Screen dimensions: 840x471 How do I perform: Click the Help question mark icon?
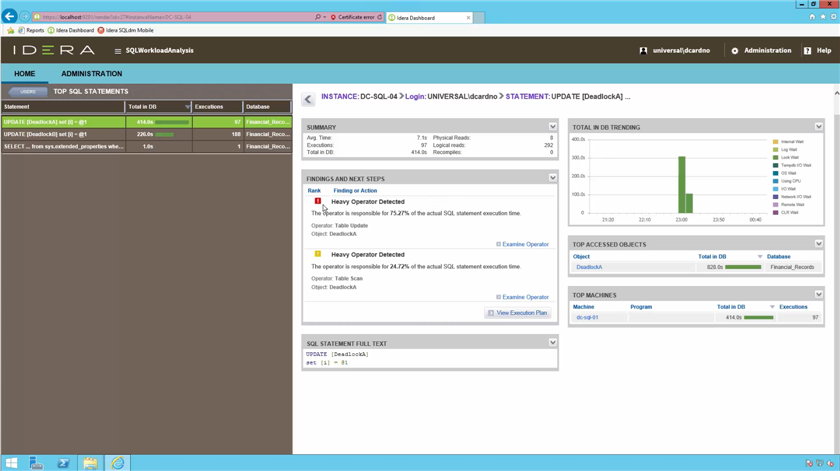(807, 50)
